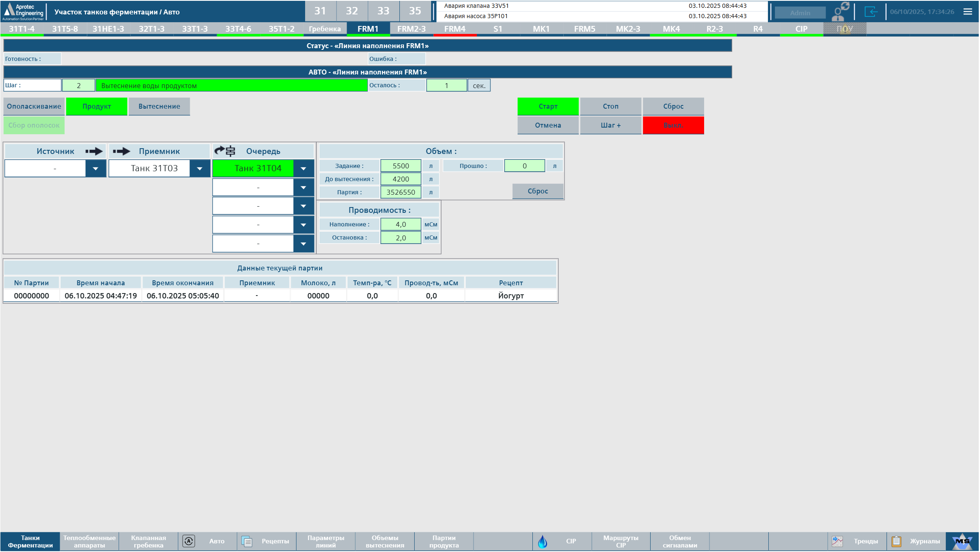Open the hamburger menu
The image size is (980, 552).
point(968,12)
